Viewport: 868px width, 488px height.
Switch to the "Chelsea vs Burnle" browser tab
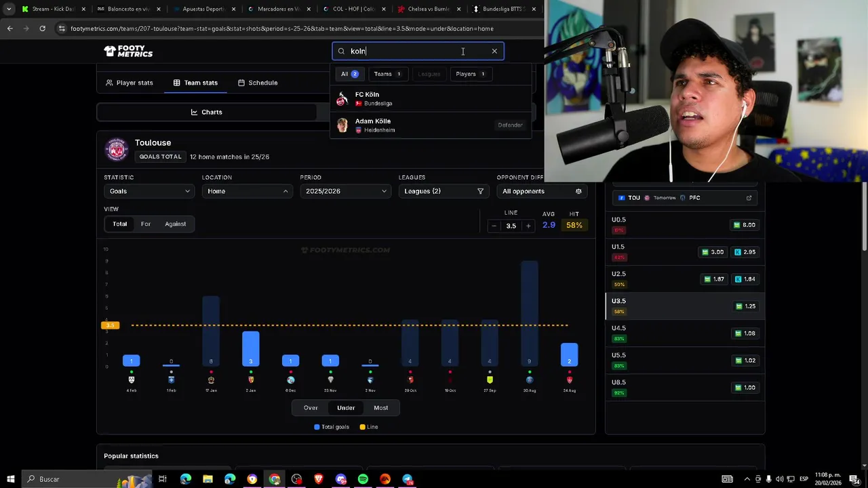(430, 9)
